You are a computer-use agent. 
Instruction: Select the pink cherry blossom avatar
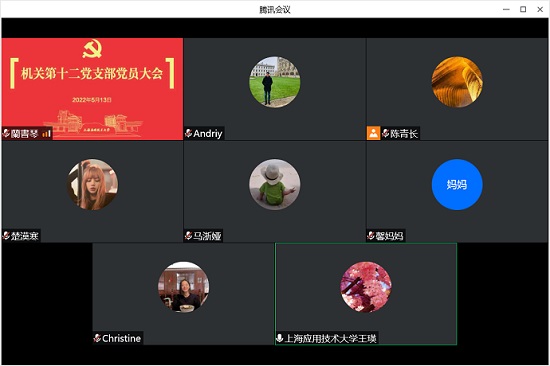[x=366, y=287]
